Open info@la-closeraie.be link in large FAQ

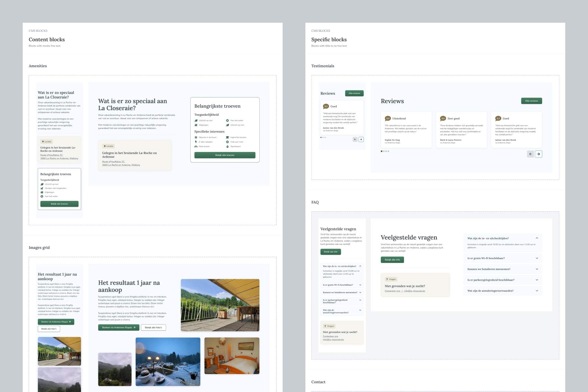[414, 291]
